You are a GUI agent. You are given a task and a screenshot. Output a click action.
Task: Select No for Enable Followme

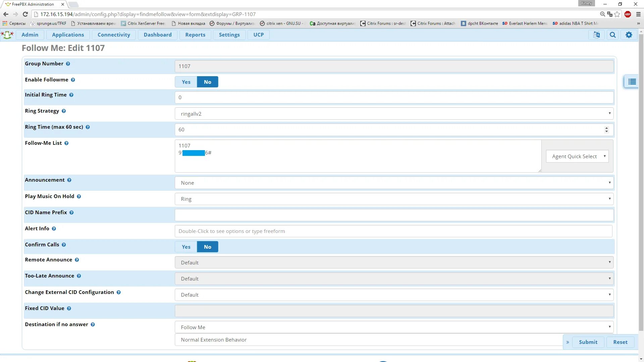[x=207, y=82]
